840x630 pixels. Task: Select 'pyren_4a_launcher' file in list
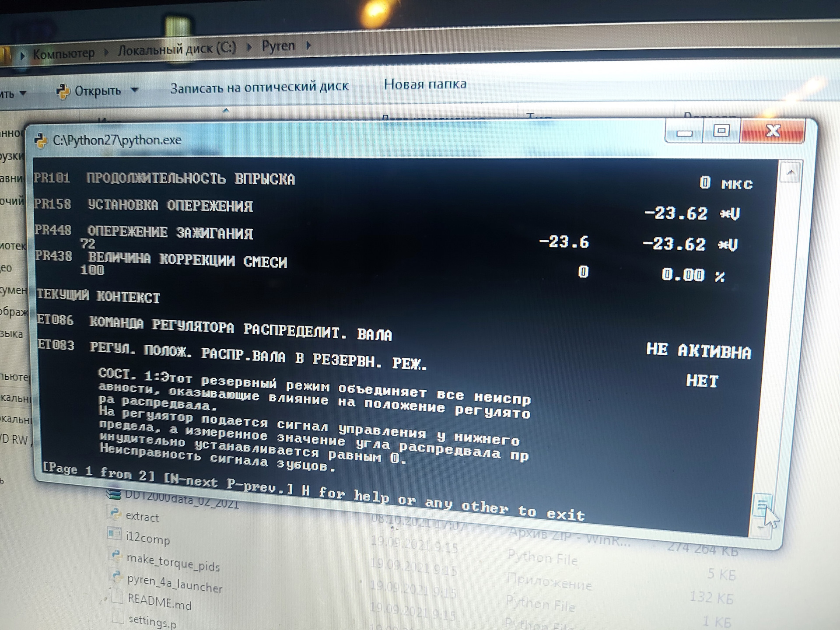(x=175, y=584)
